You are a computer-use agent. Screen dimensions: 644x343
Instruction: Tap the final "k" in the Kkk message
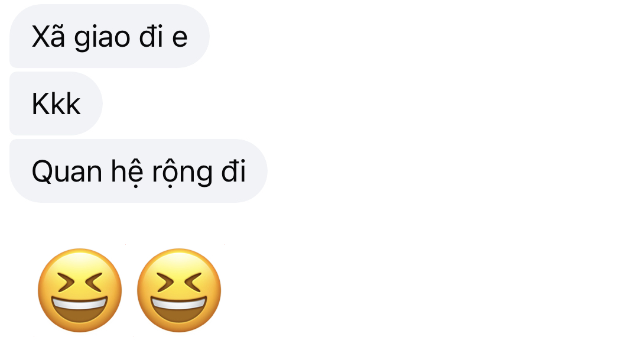(x=73, y=104)
